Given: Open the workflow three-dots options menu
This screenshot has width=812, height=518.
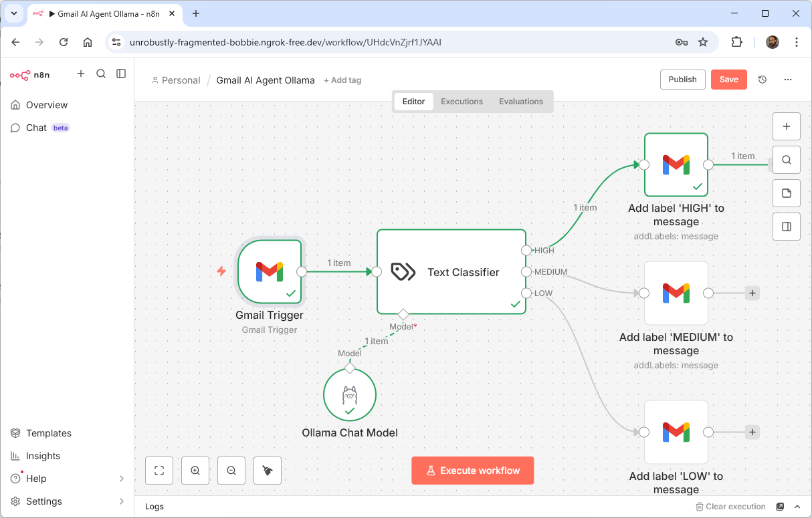Looking at the screenshot, I should tap(788, 80).
